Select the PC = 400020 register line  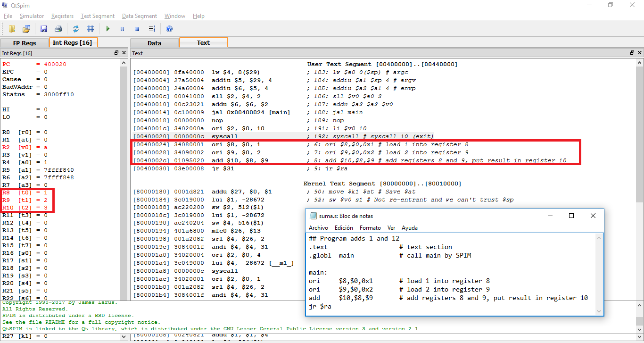pyautogui.click(x=34, y=64)
